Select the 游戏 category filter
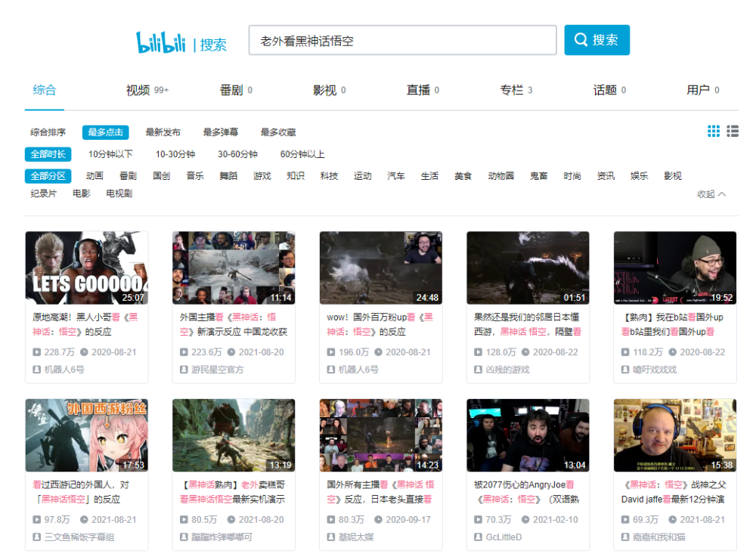Image resolution: width=756 pixels, height=557 pixels. (262, 176)
